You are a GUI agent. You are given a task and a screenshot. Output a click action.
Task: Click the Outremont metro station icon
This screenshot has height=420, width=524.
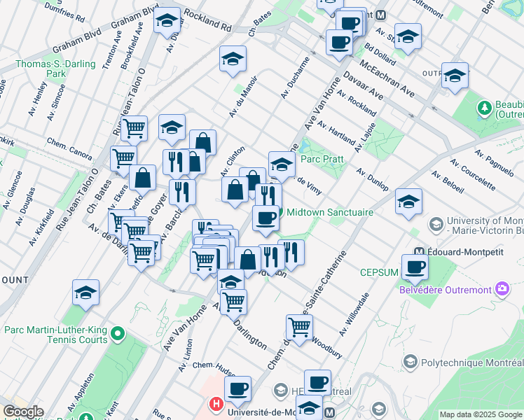click(x=380, y=15)
